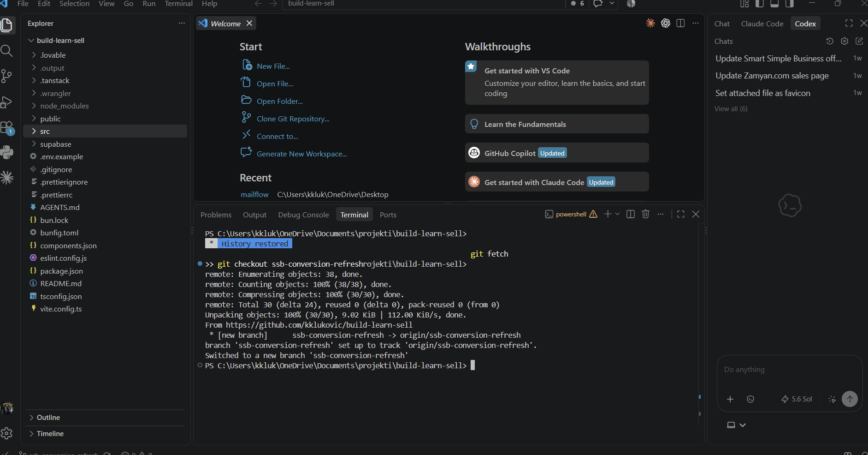
Task: Switch to the Ports tab
Action: [388, 215]
